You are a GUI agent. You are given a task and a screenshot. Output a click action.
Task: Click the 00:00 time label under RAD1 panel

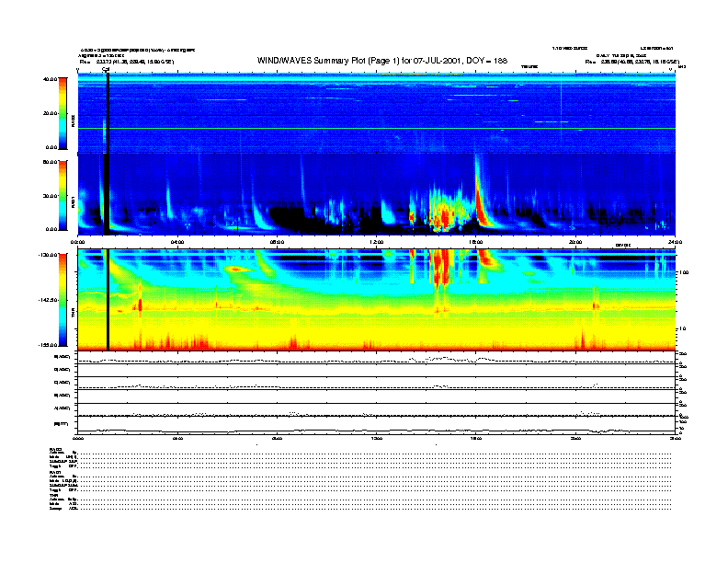tap(77, 242)
